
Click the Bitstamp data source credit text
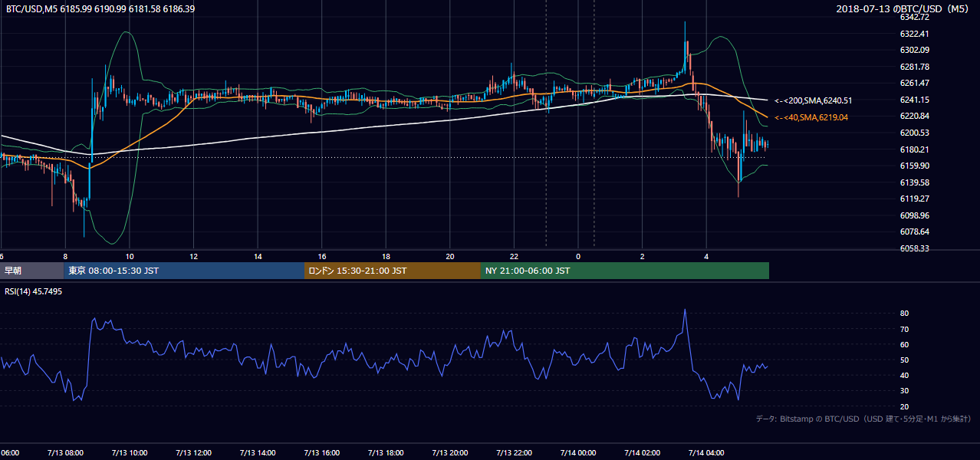pos(863,419)
